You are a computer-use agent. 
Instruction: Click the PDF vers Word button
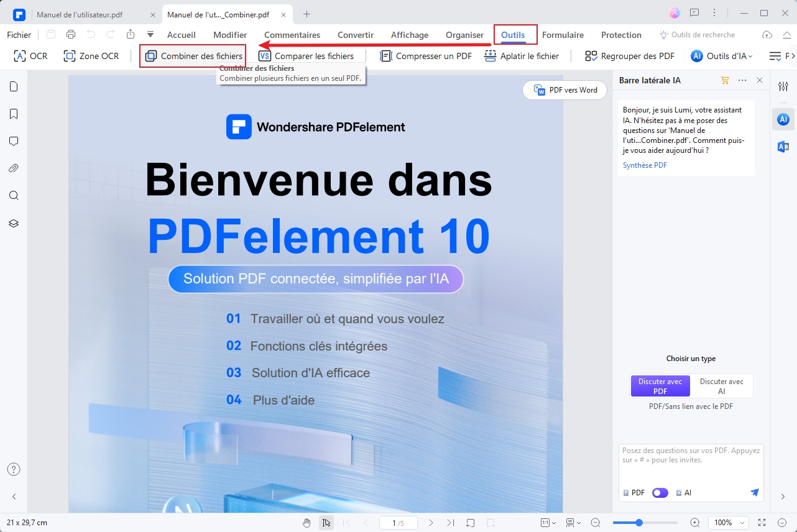564,90
